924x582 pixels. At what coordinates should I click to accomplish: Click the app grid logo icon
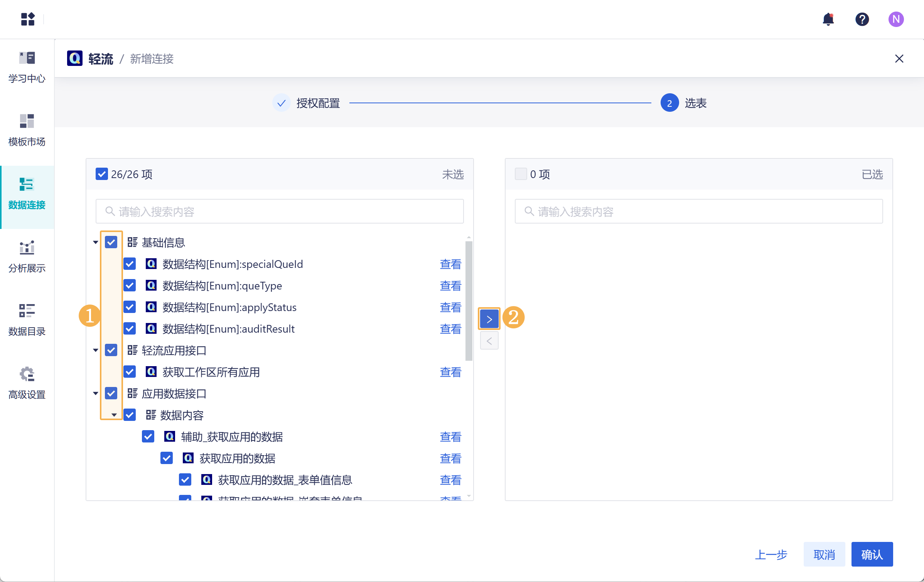[28, 19]
